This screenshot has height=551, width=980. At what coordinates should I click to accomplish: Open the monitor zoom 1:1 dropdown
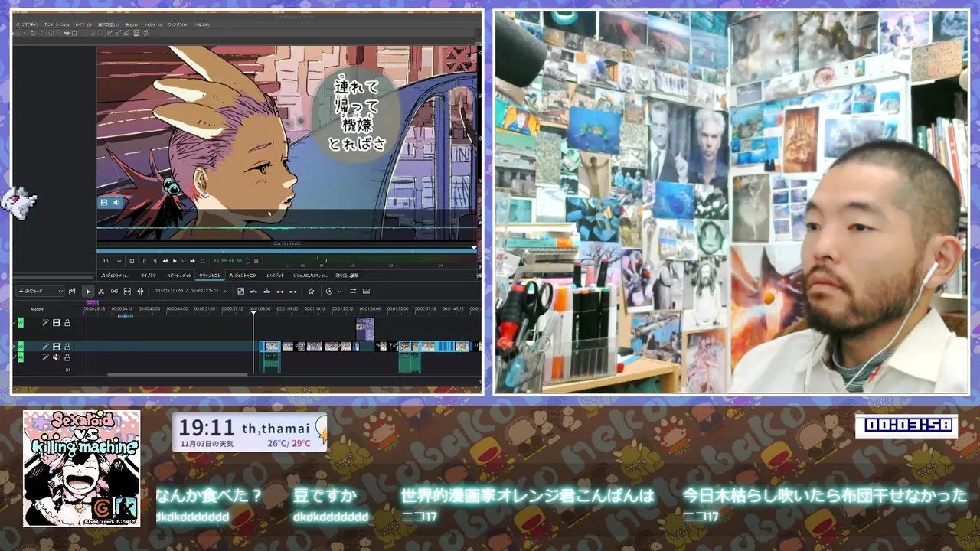pos(112,261)
